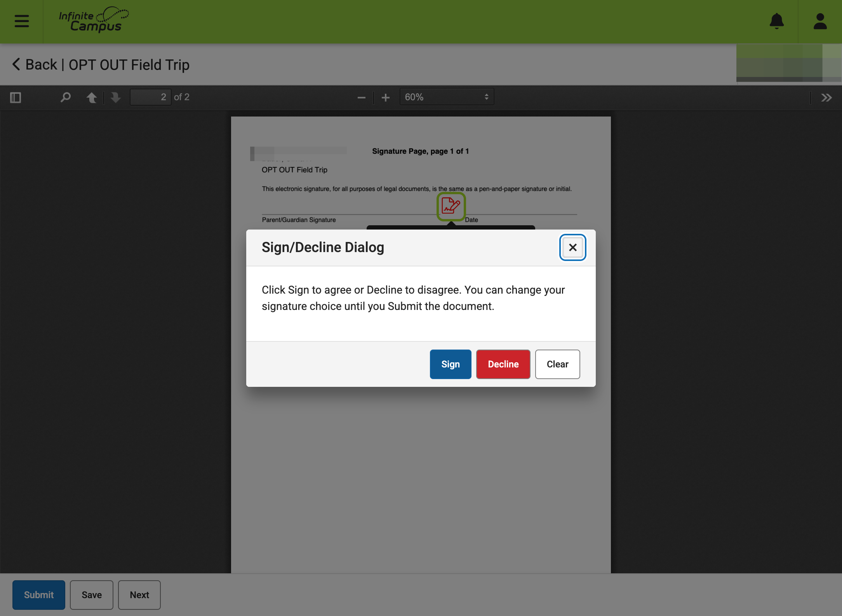Click the 'Sign/Decline Dialog' title

323,247
